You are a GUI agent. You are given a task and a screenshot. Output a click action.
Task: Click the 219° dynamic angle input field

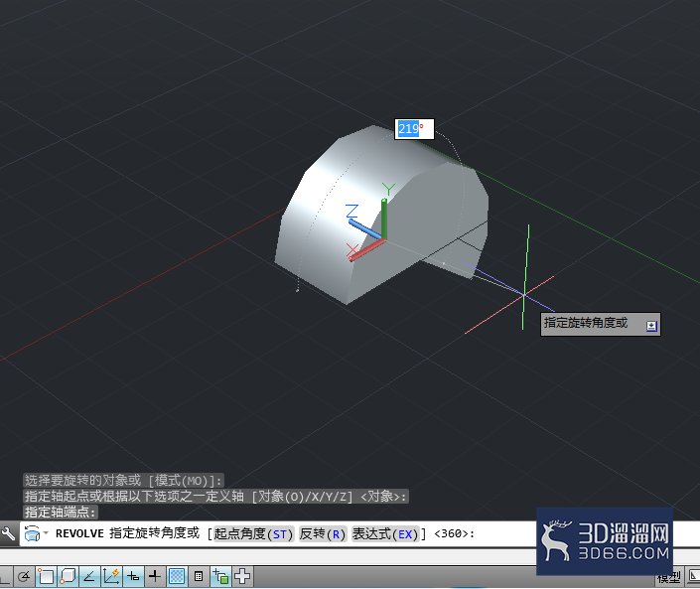(414, 129)
